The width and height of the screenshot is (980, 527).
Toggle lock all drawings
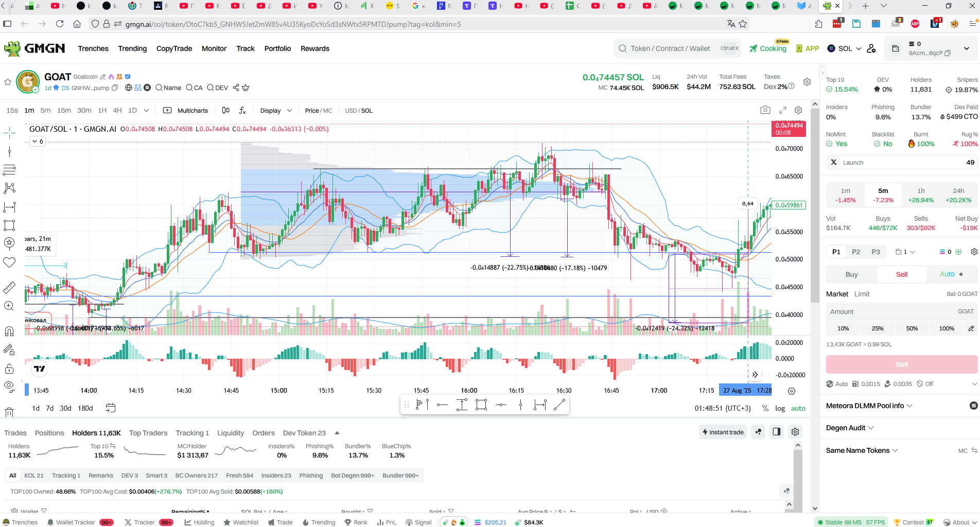pyautogui.click(x=9, y=368)
